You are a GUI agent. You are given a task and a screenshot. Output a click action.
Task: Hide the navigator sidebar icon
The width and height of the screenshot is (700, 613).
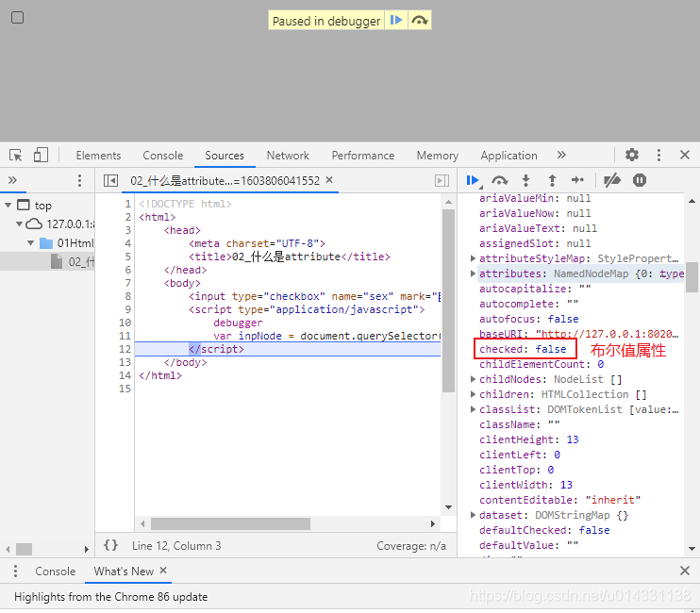[110, 181]
